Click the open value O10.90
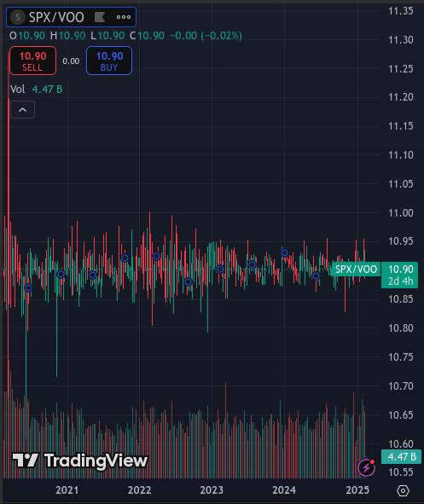424x504 pixels. [x=27, y=36]
